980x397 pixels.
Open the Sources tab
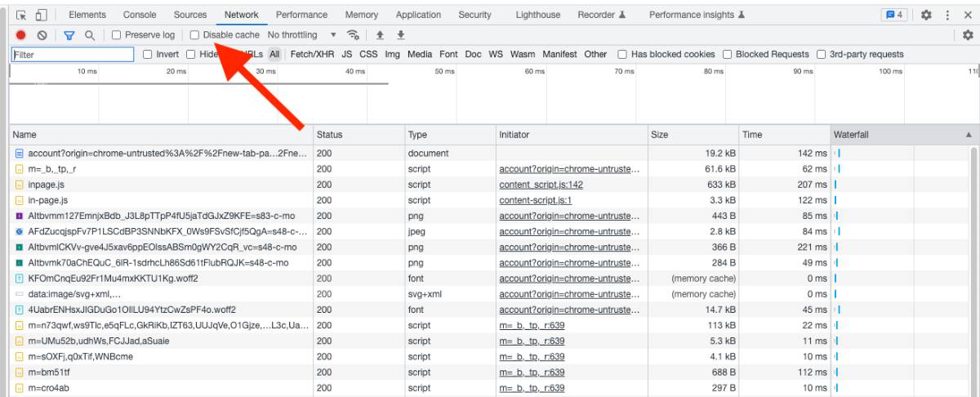190,15
